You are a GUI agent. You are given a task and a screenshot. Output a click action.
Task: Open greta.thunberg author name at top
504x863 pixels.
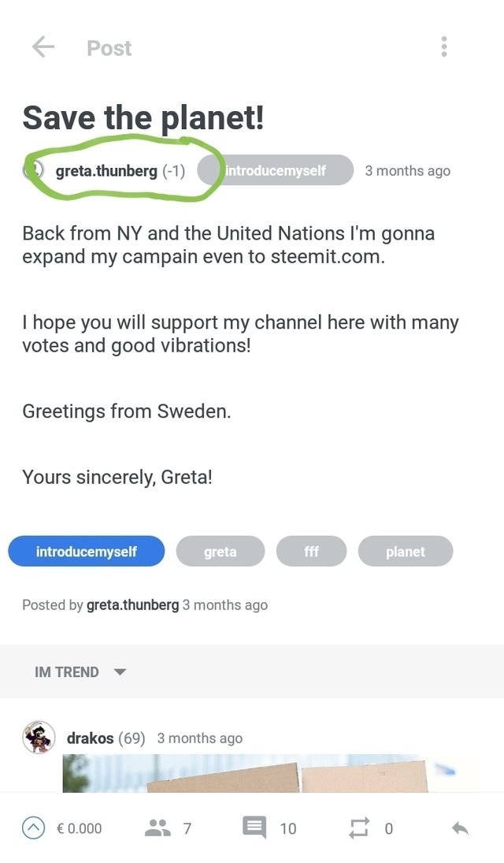[106, 170]
